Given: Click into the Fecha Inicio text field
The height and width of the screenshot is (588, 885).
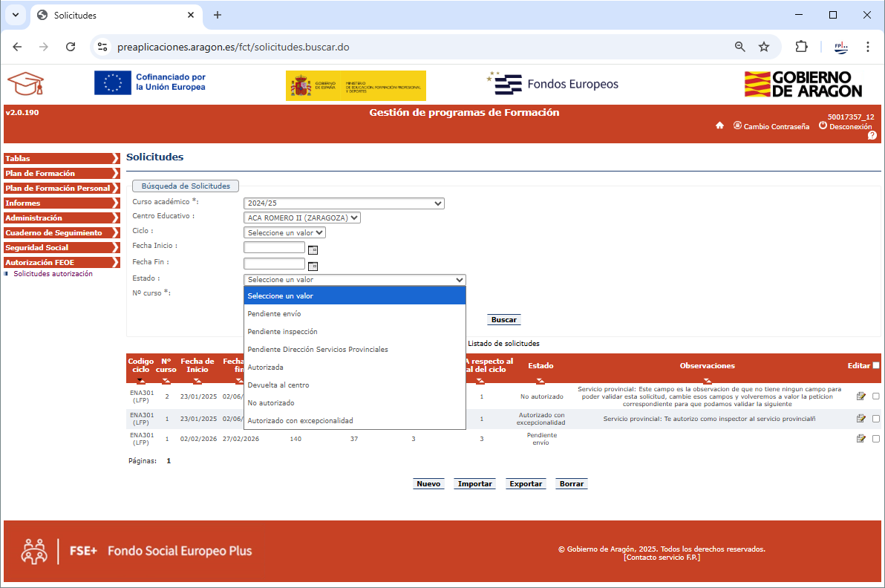Looking at the screenshot, I should (274, 247).
